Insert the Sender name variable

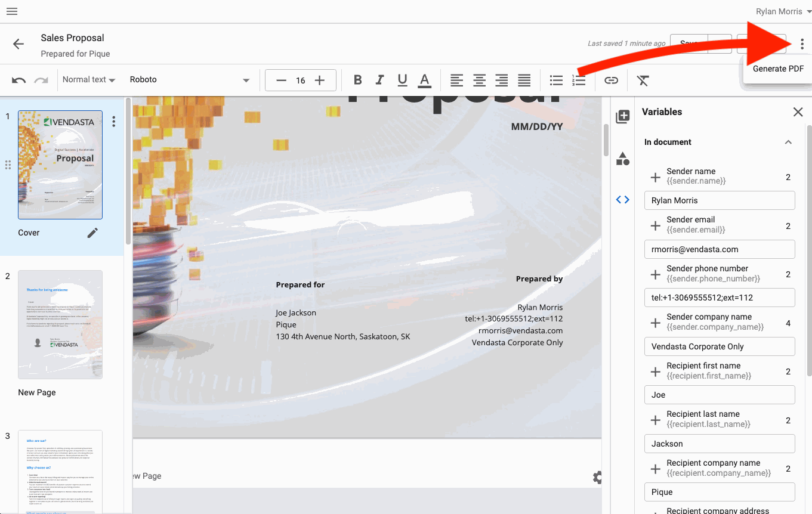click(x=655, y=177)
